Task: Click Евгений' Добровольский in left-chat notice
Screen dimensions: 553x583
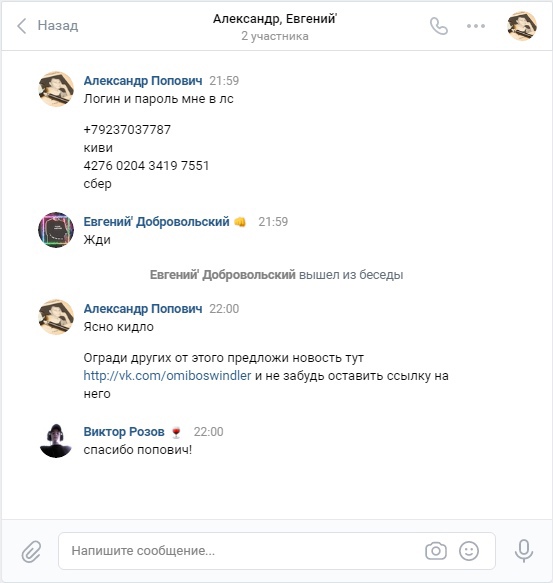Action: coord(222,275)
